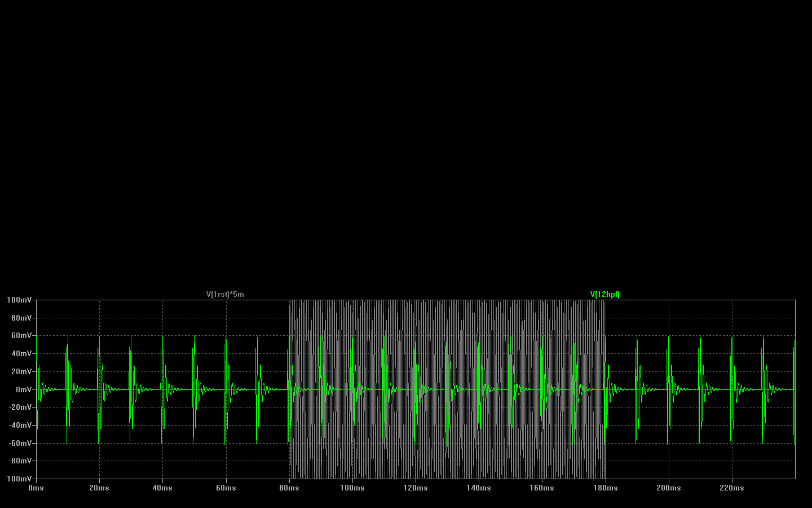Click the -20mV vertical axis label
Viewport: 812px width, 508px height.
20,407
